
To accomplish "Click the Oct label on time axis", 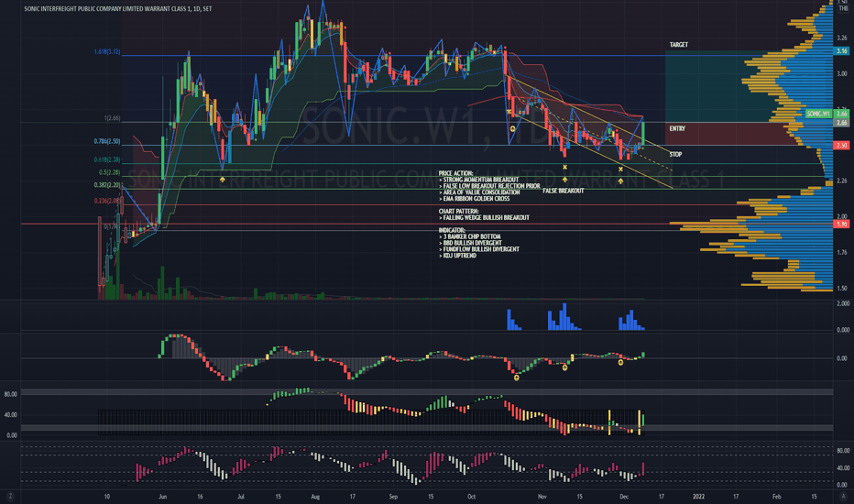I will pyautogui.click(x=472, y=497).
